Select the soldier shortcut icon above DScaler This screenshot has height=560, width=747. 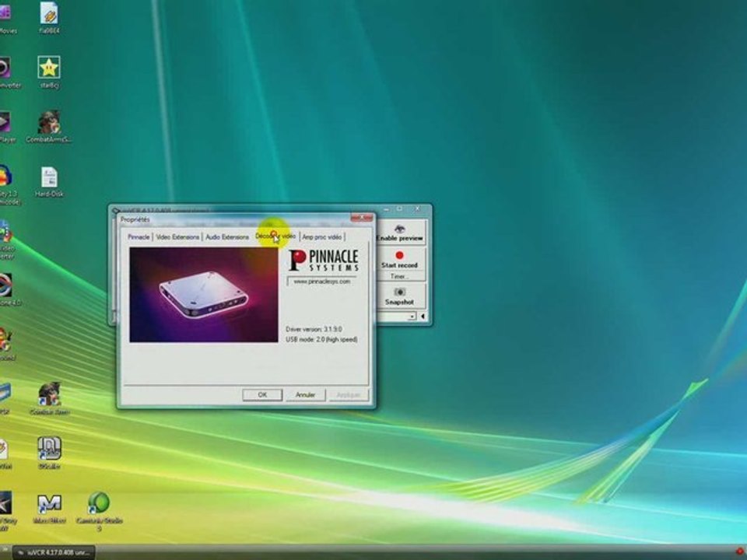pyautogui.click(x=49, y=398)
